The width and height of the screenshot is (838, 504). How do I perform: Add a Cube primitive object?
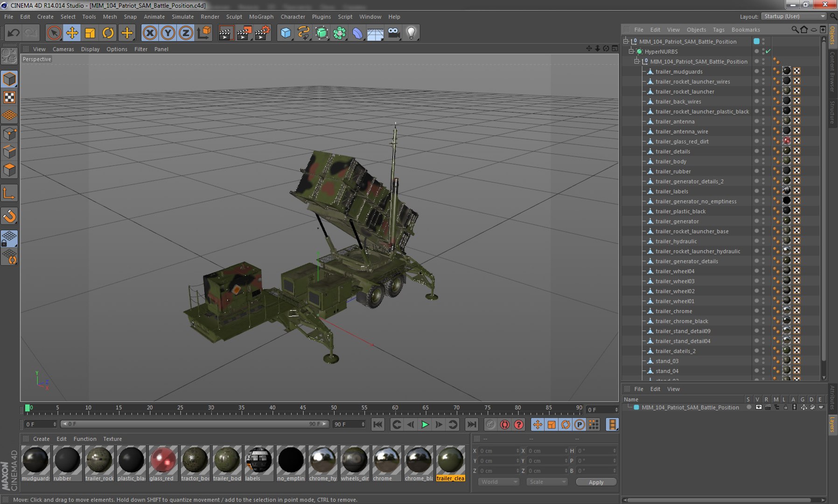pos(286,33)
